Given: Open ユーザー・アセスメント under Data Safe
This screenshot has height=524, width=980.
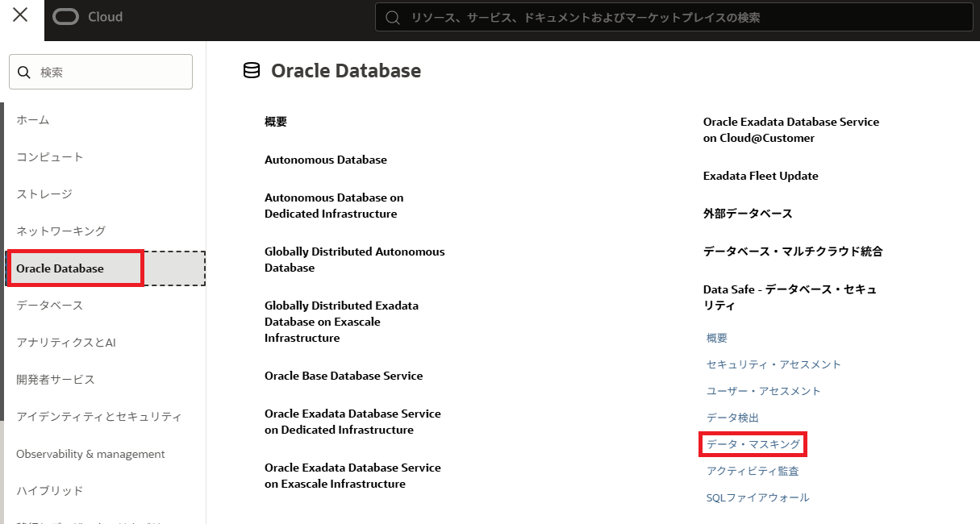Looking at the screenshot, I should (x=764, y=391).
